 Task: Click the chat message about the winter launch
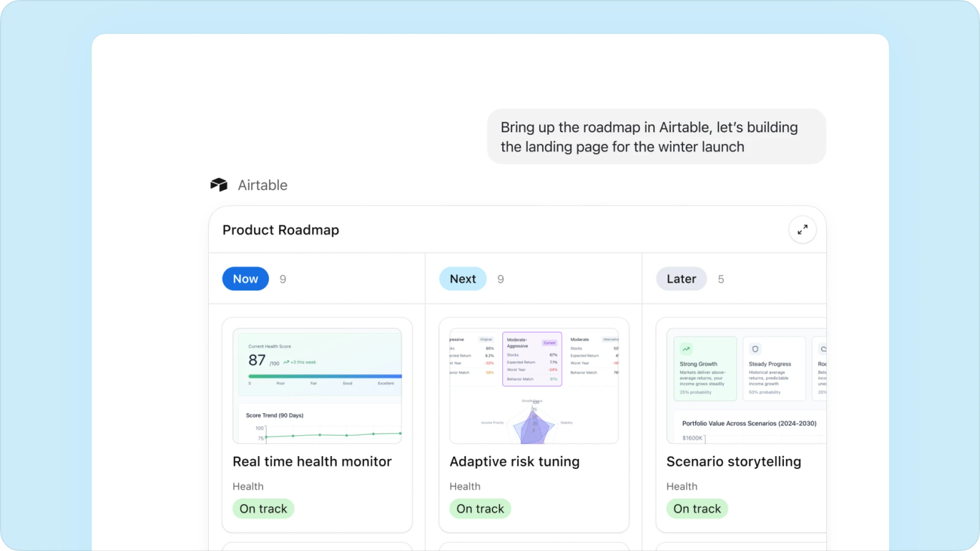[657, 137]
